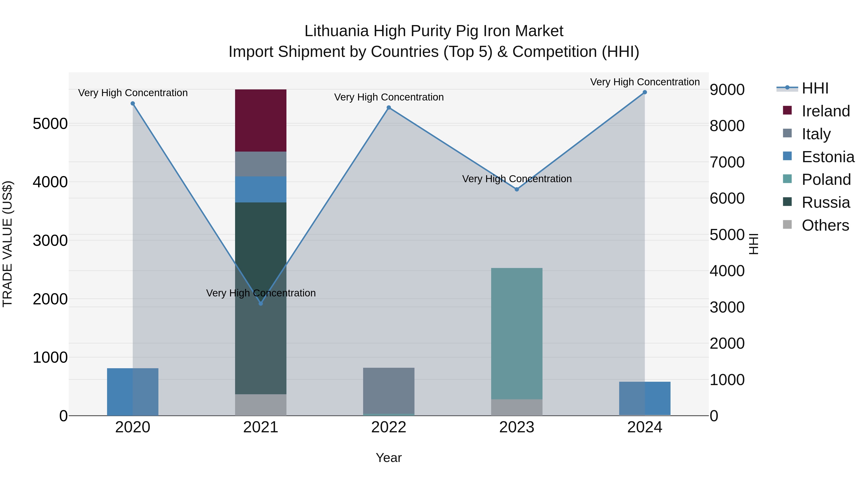Click 'Very High Concentration' label above 2024
This screenshot has width=868, height=488.
click(645, 82)
